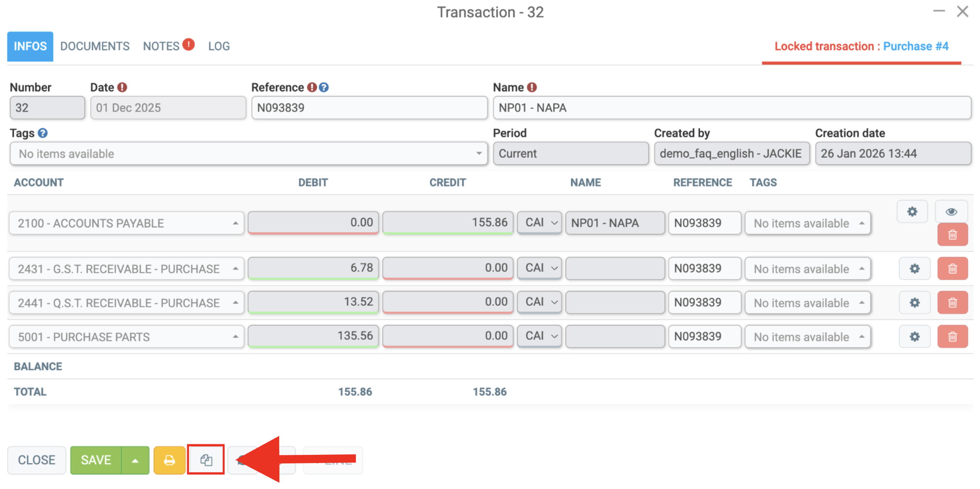
Task: Open settings gear for Purchase Parts line
Action: (x=914, y=336)
